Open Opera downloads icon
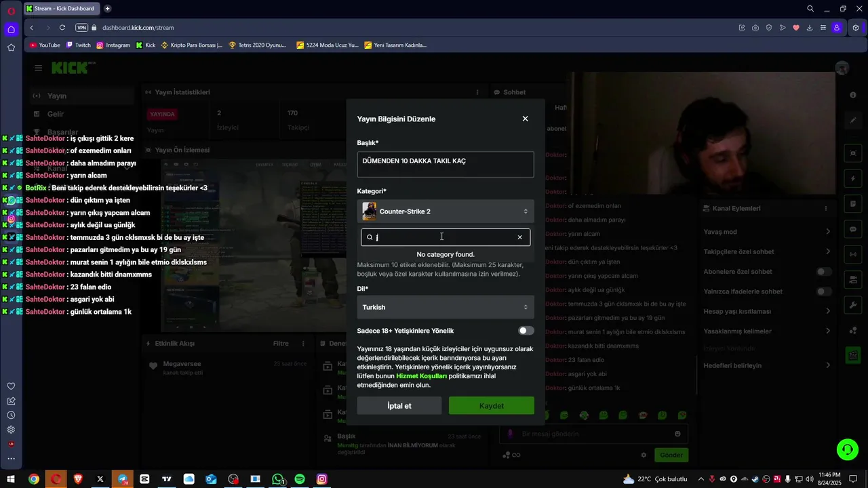The height and width of the screenshot is (488, 868). pyautogui.click(x=810, y=28)
